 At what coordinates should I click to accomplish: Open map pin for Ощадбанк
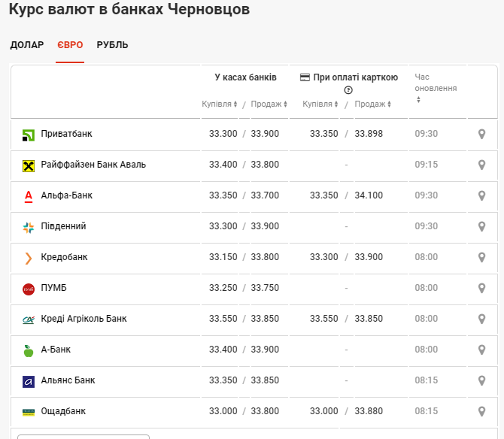click(481, 411)
